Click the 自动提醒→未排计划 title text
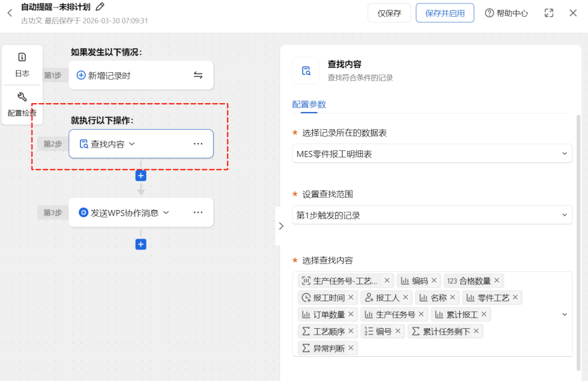The width and height of the screenshot is (588, 381). pyautogui.click(x=56, y=7)
